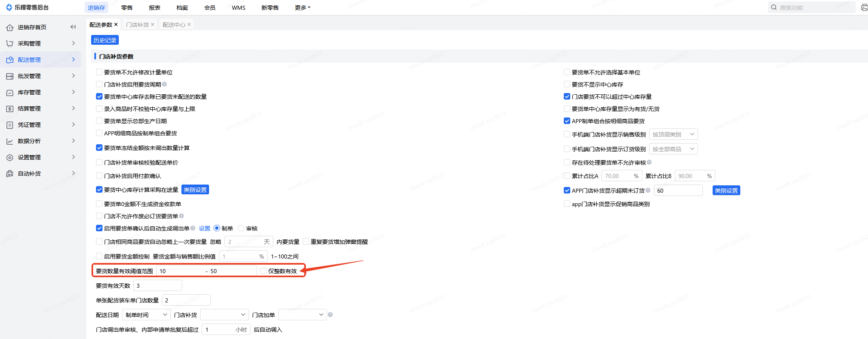Check 仅整数有效 checkbox
The width and height of the screenshot is (868, 339).
click(x=264, y=271)
